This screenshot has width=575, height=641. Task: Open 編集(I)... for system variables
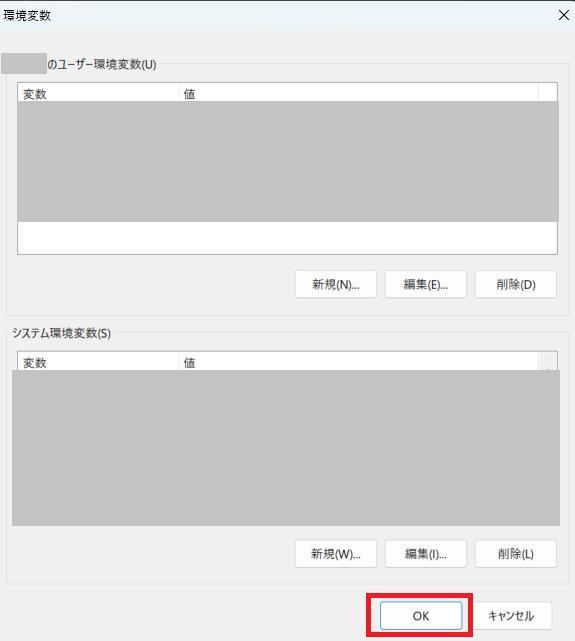(x=425, y=554)
